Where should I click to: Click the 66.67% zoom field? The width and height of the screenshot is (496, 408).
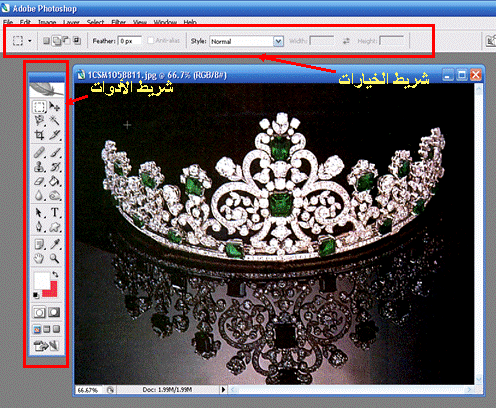88,390
